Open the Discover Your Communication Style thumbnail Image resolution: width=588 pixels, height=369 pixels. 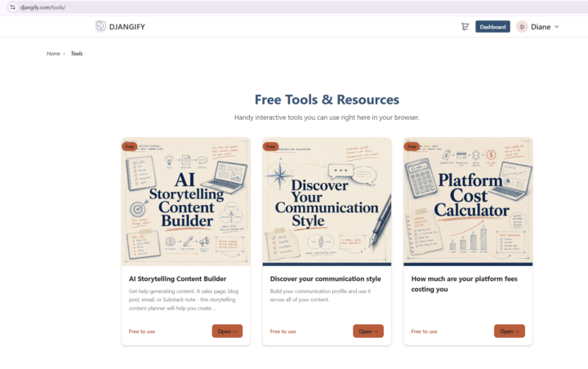[327, 202]
